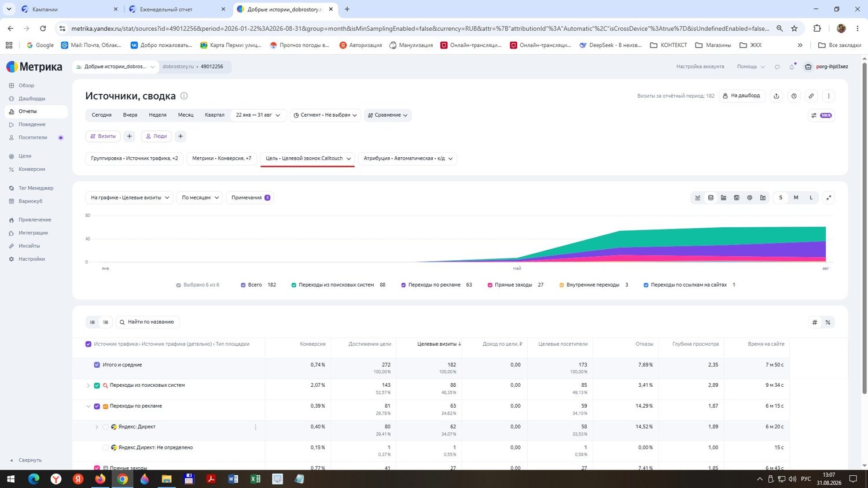Open Примечания chart notes button
868x488 pixels.
click(x=251, y=198)
